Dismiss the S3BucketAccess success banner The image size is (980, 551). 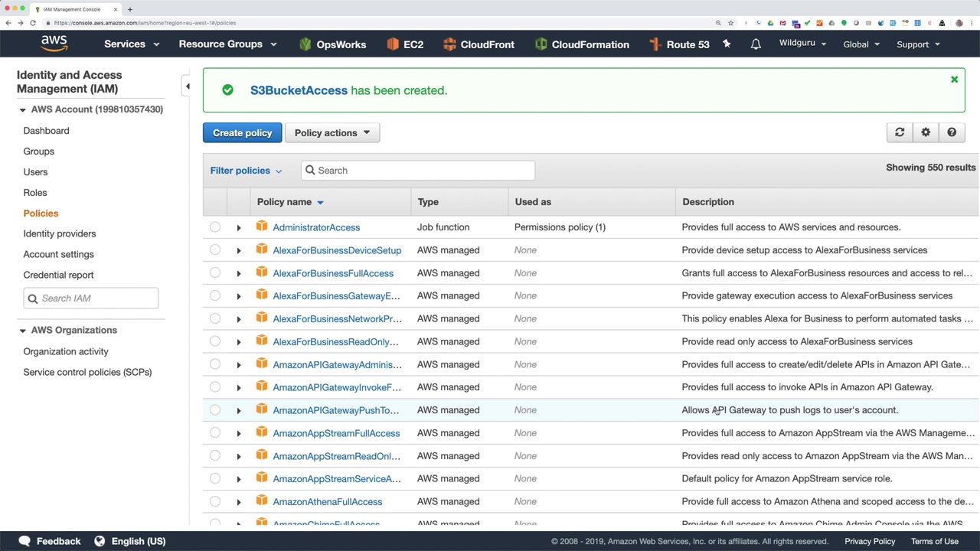pos(954,80)
